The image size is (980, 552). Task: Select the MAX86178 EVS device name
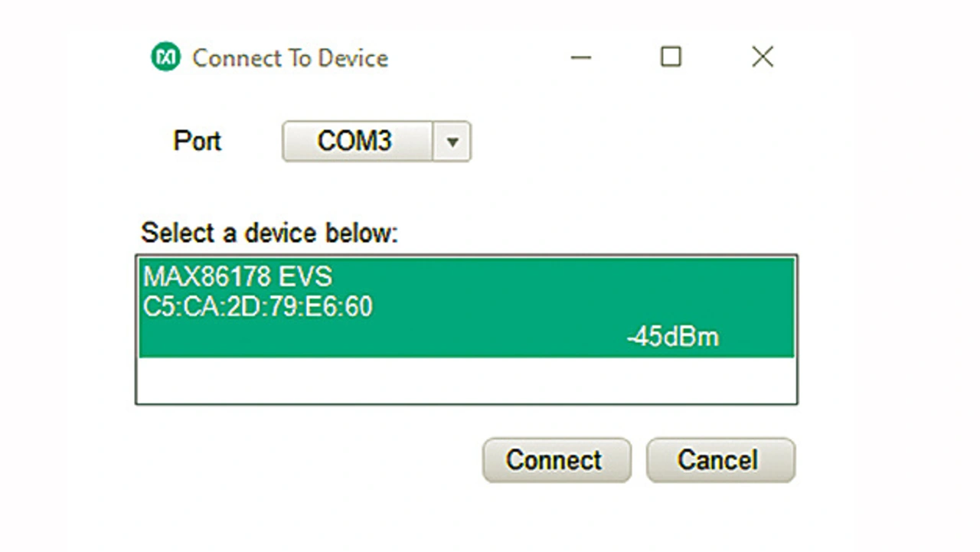click(238, 277)
